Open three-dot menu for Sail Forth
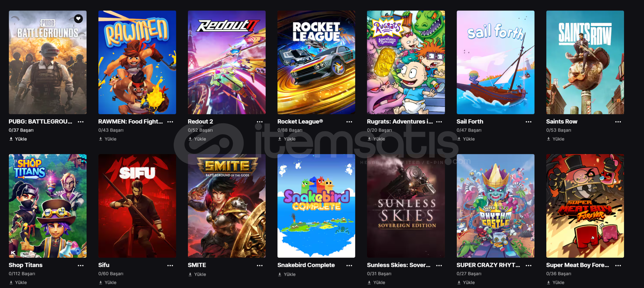This screenshot has width=644, height=288. pyautogui.click(x=528, y=122)
